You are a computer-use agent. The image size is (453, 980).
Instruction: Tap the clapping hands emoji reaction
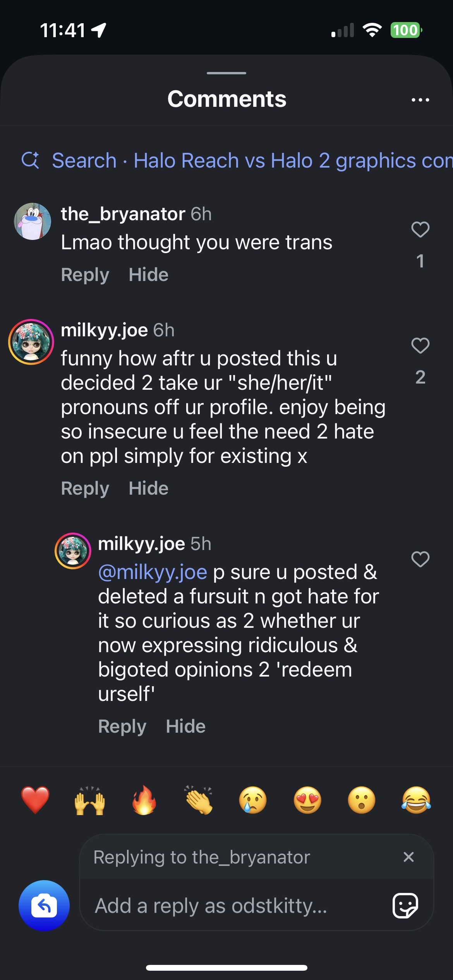[199, 800]
